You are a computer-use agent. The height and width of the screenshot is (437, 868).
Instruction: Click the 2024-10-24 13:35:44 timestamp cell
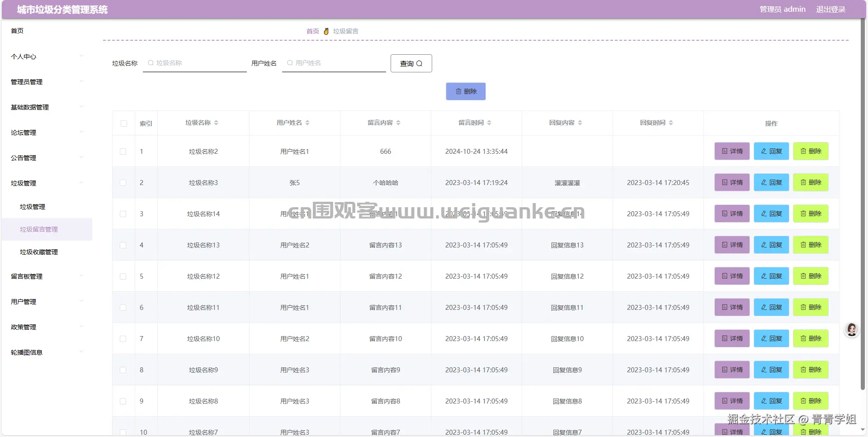476,152
